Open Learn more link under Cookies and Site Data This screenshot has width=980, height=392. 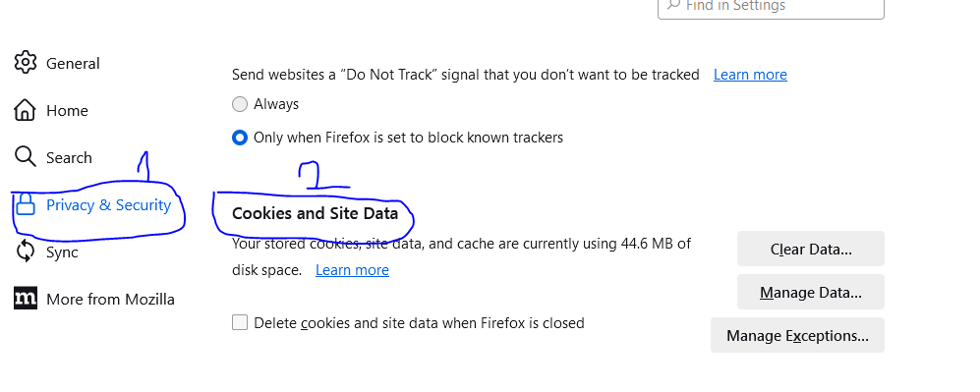click(x=352, y=269)
